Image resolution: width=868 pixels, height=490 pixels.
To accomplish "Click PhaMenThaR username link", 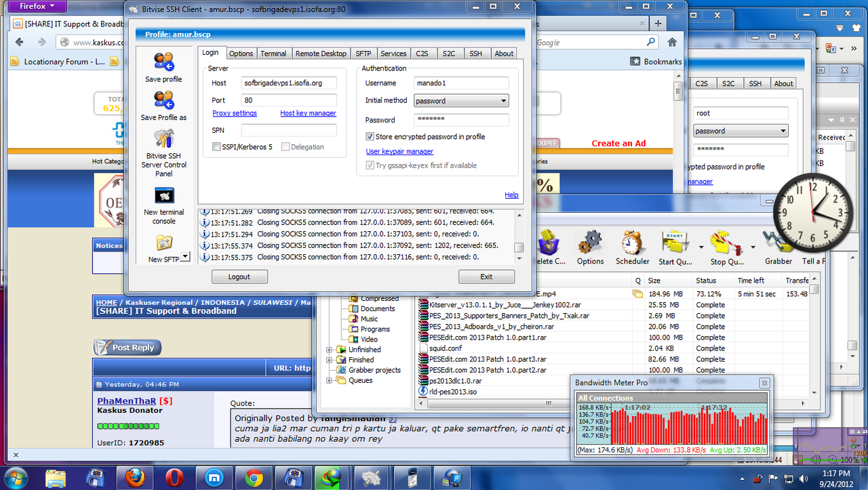I will [125, 401].
